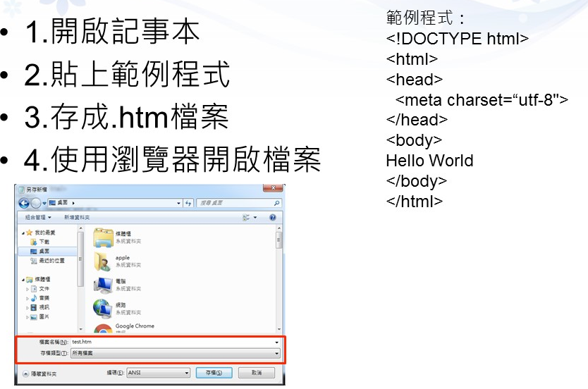
Task: Open the recent locations arrow beside Forward
Action: [44, 203]
